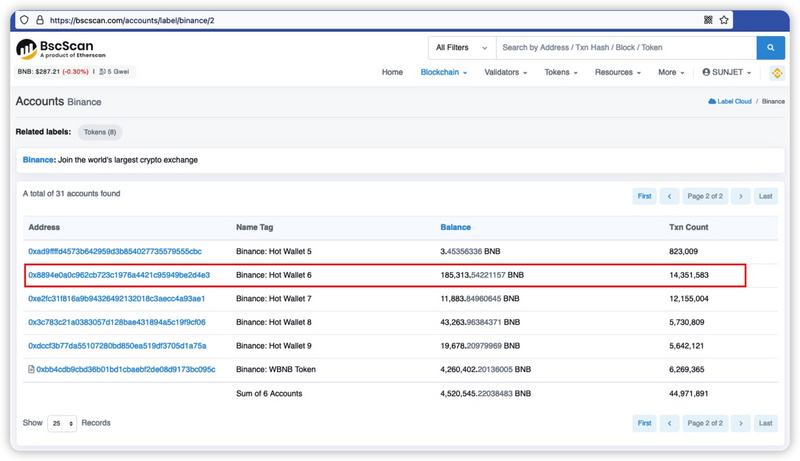The image size is (800, 461).
Task: Click the shield icon in address bar
Action: [24, 20]
